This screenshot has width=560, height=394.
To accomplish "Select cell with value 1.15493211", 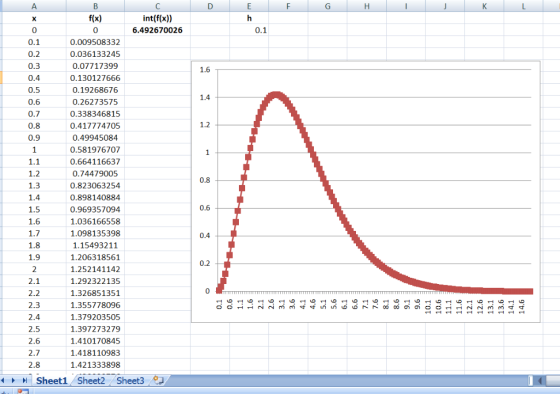I will (95, 245).
